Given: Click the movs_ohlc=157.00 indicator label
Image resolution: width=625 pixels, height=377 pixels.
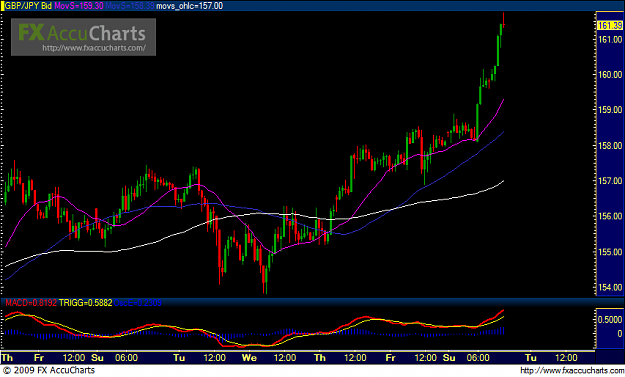Looking at the screenshot, I should (189, 6).
